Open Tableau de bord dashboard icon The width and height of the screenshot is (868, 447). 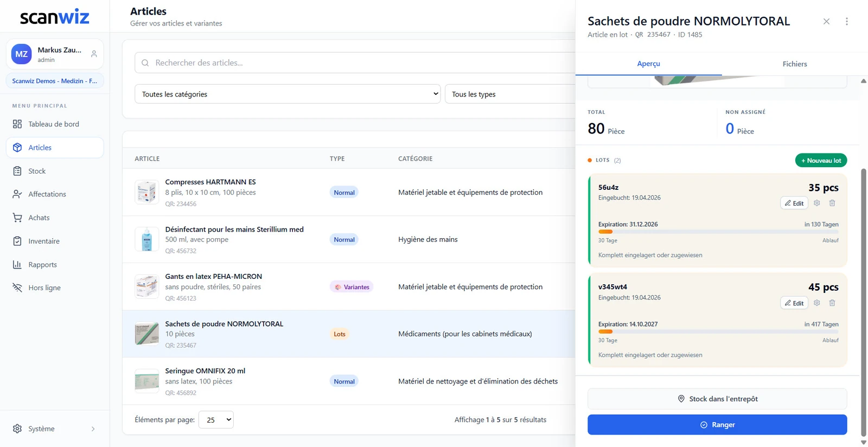pyautogui.click(x=17, y=124)
